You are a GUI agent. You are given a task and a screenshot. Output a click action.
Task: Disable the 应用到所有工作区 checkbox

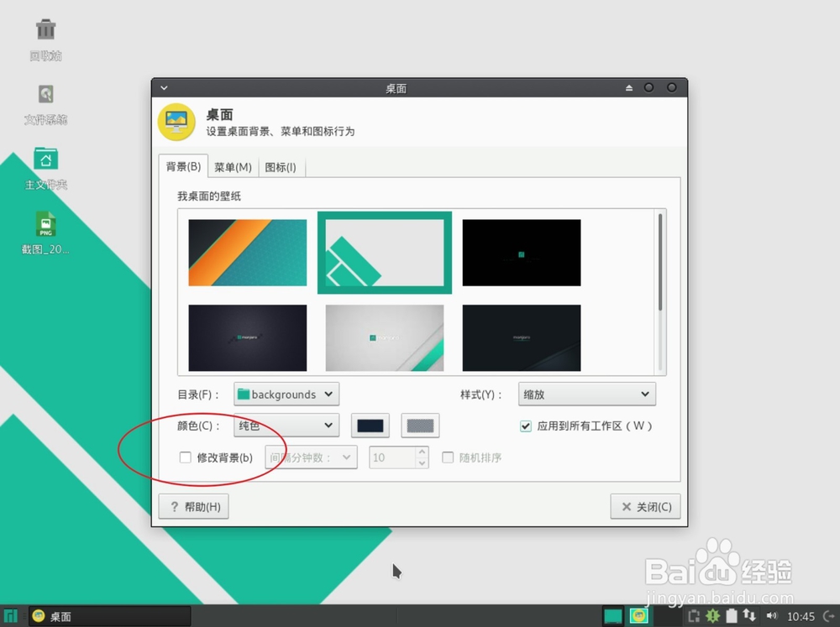525,426
